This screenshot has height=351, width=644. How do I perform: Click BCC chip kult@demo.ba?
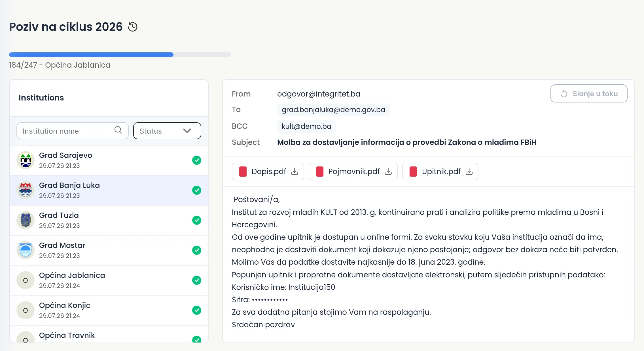point(306,126)
